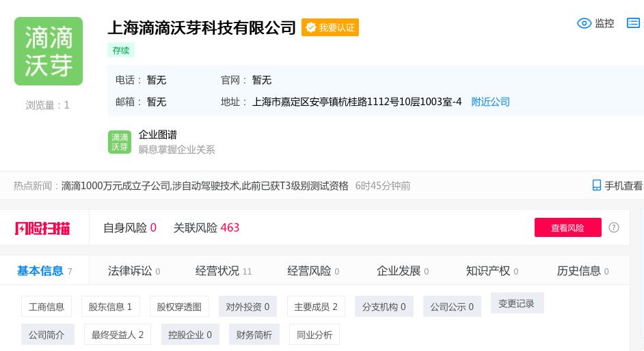
Task: Click the green 滴滴沃芽 company logo
Action: click(49, 51)
